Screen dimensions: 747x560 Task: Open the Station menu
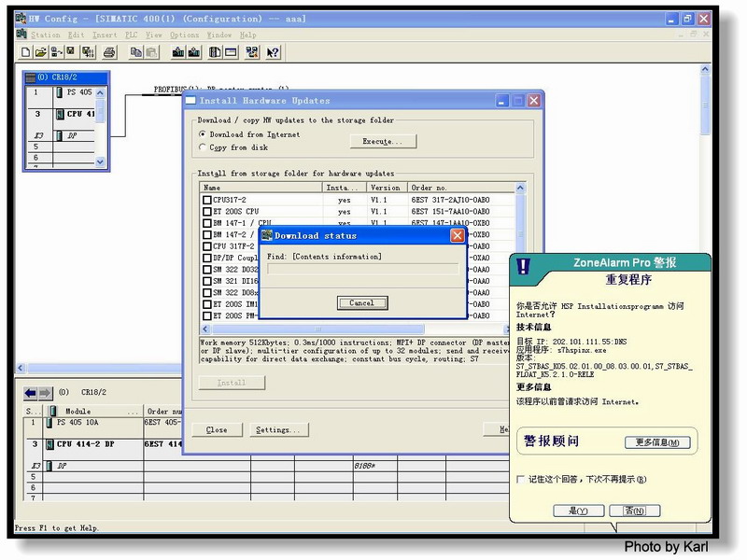click(x=45, y=35)
